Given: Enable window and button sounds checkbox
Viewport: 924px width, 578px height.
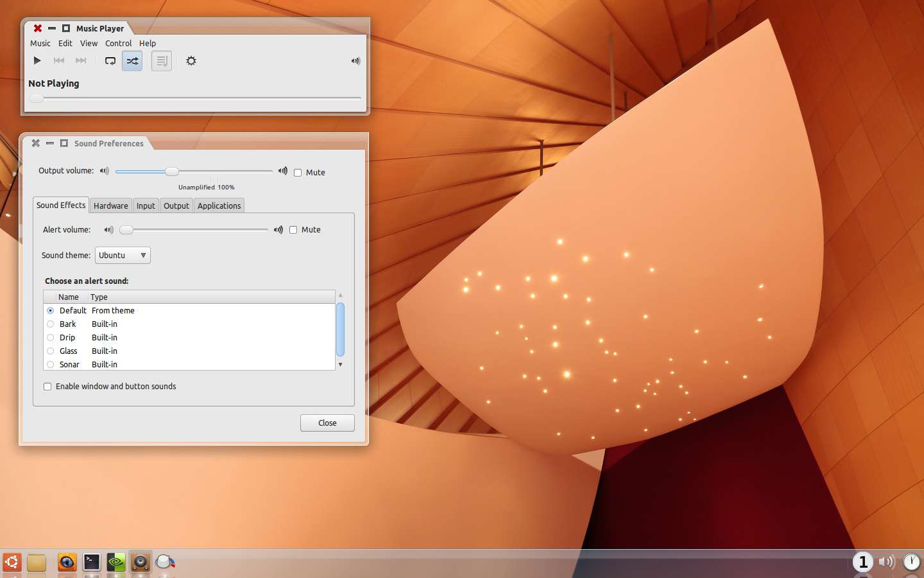Looking at the screenshot, I should point(47,387).
